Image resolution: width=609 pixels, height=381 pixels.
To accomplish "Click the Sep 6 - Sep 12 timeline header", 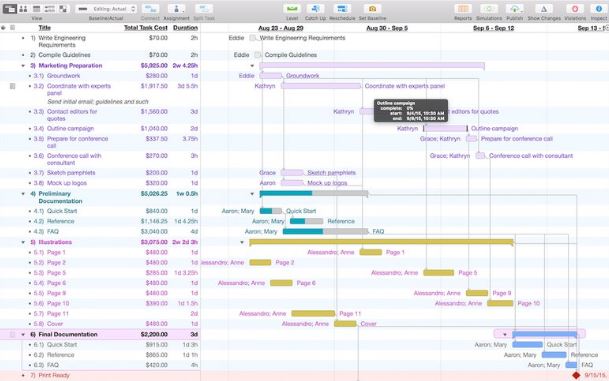I will [494, 28].
